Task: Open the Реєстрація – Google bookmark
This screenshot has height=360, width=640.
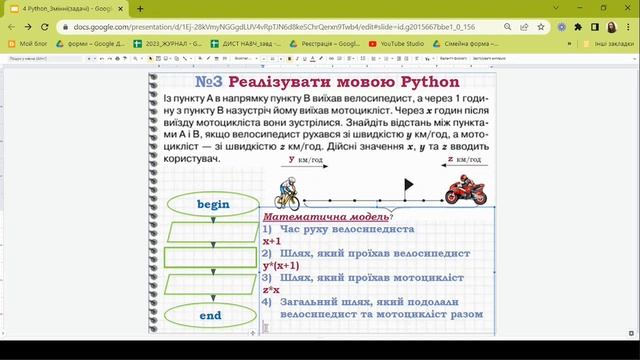Action: 325,44
